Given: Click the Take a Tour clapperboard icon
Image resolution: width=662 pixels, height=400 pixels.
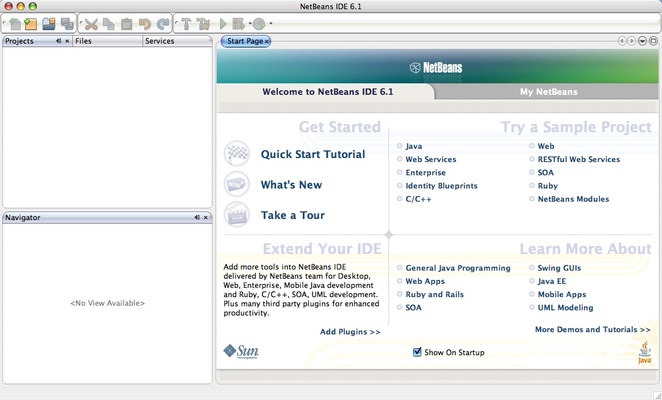Looking at the screenshot, I should (236, 215).
